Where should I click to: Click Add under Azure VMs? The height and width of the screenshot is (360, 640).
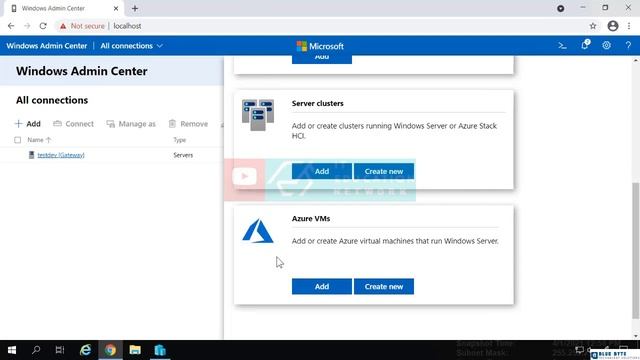(322, 287)
